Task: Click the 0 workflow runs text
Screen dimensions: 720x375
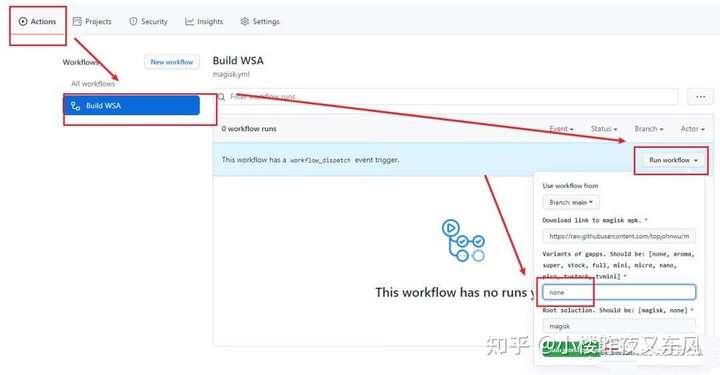Action: (249, 129)
